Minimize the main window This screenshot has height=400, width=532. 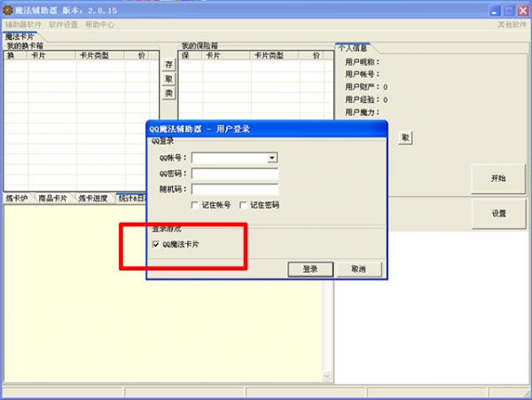(495, 11)
